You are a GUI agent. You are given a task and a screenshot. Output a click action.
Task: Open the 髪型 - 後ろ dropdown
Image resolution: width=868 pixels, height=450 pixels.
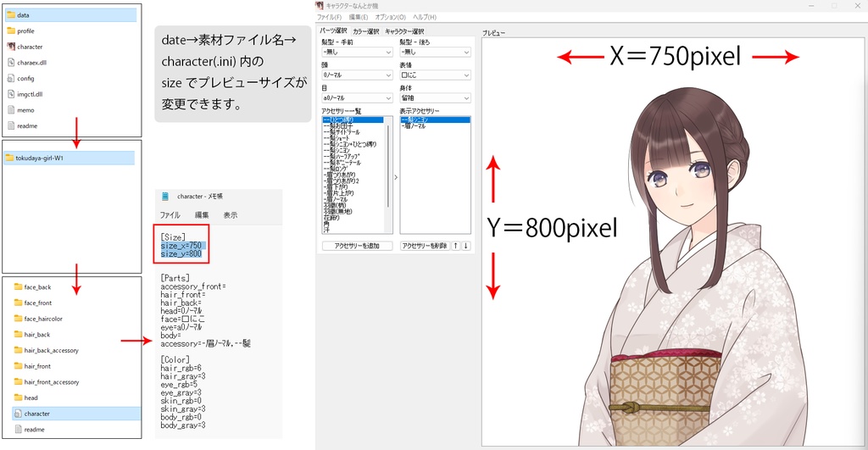(x=435, y=52)
